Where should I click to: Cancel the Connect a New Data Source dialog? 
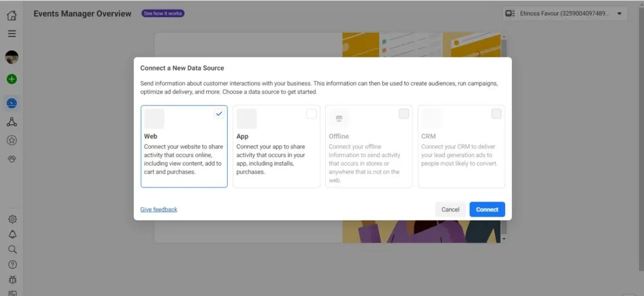coord(450,210)
